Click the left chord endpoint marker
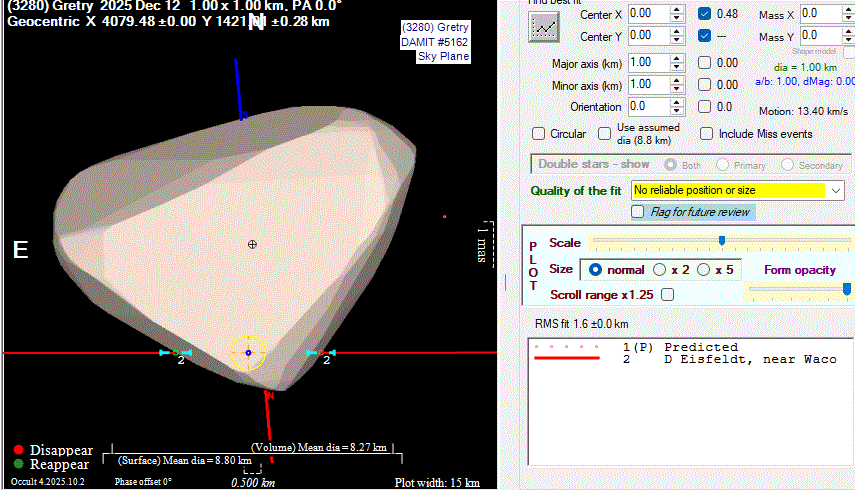The width and height of the screenshot is (857, 491). (176, 353)
